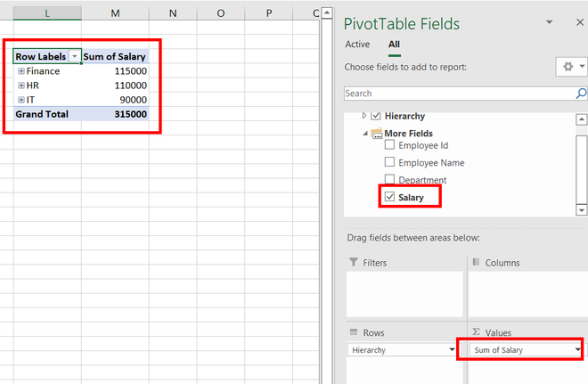Expand the Hierarchy field tree arrow
Image resolution: width=588 pixels, height=384 pixels.
click(x=364, y=116)
